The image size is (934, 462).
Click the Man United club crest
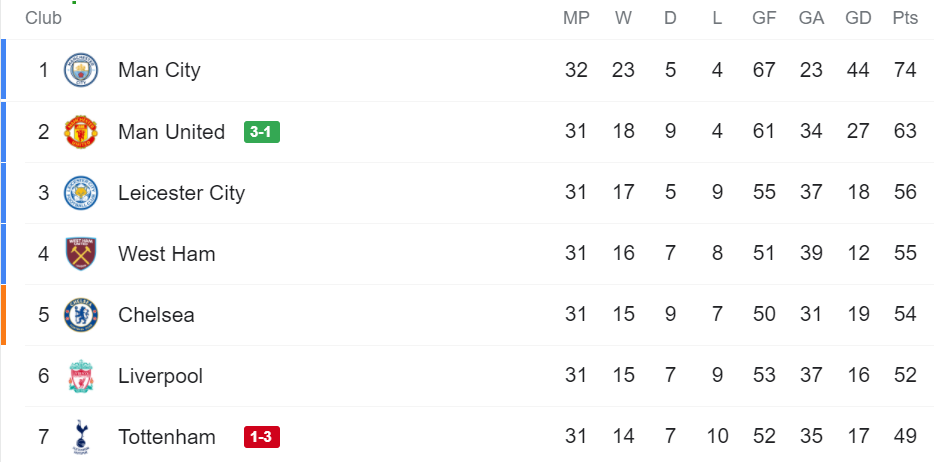point(81,132)
